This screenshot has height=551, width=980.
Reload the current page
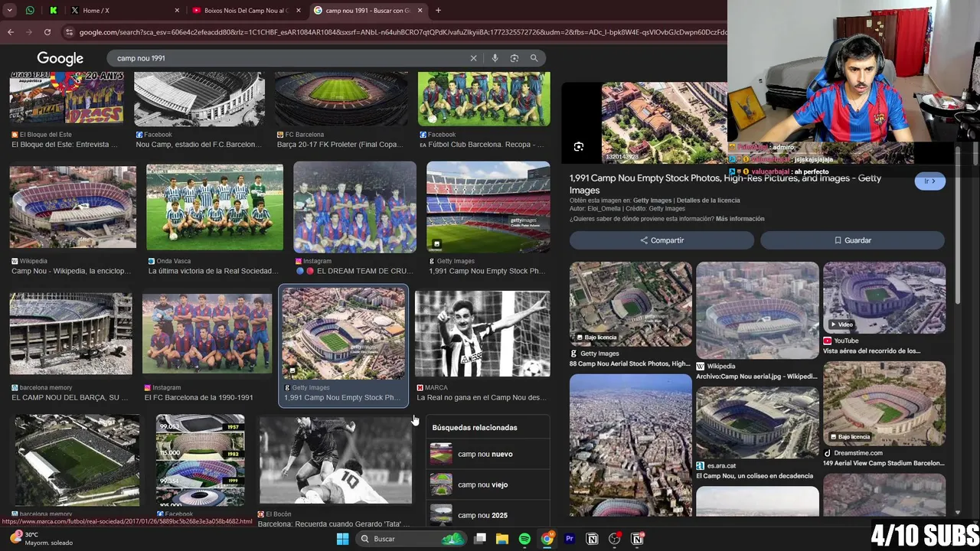coord(47,32)
